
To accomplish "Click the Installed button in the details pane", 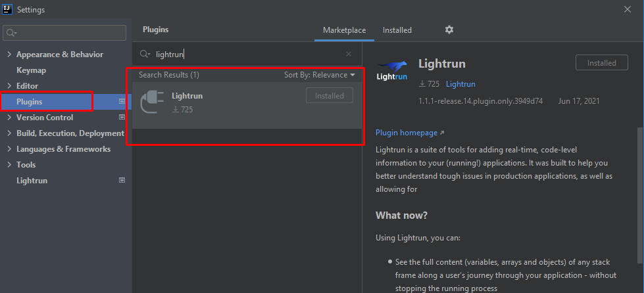I will [602, 63].
